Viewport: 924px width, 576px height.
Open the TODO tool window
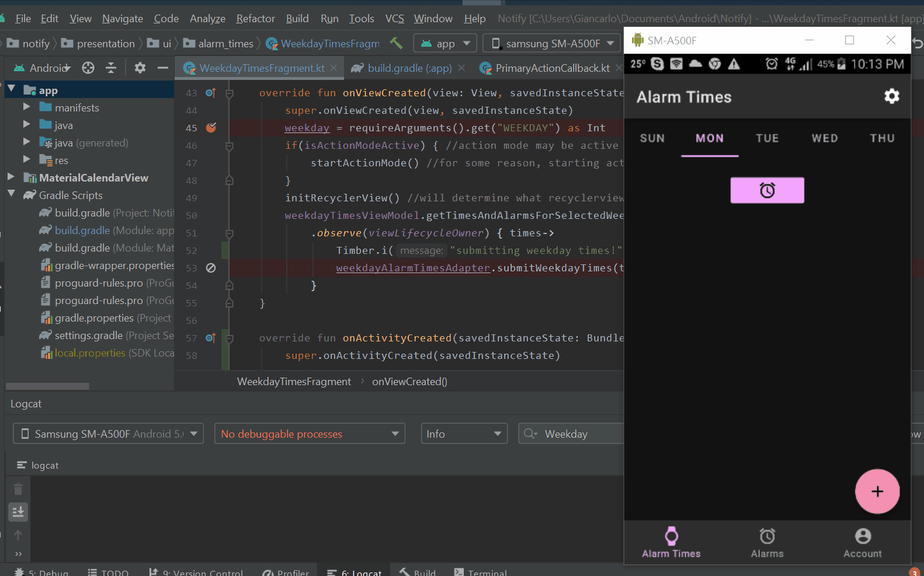pyautogui.click(x=108, y=572)
